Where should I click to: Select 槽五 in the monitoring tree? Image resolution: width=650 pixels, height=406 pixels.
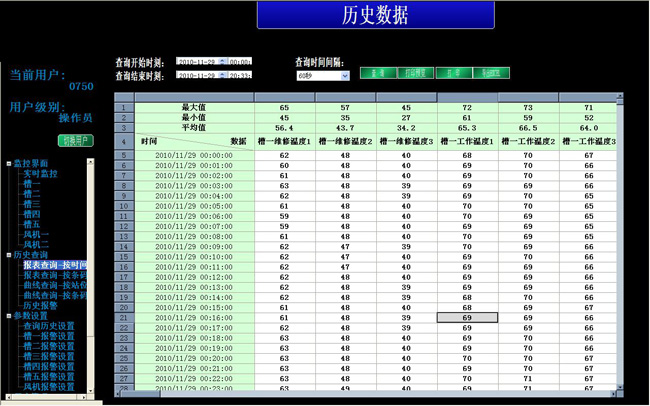pos(32,224)
